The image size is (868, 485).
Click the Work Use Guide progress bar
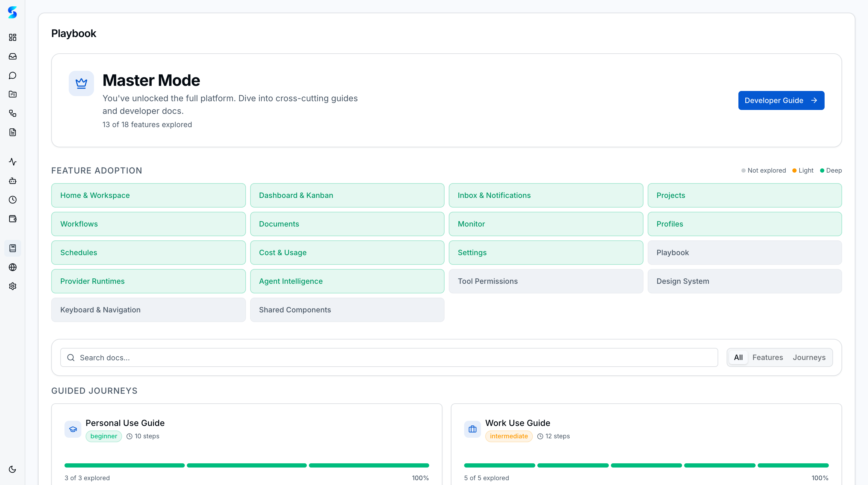pos(646,465)
